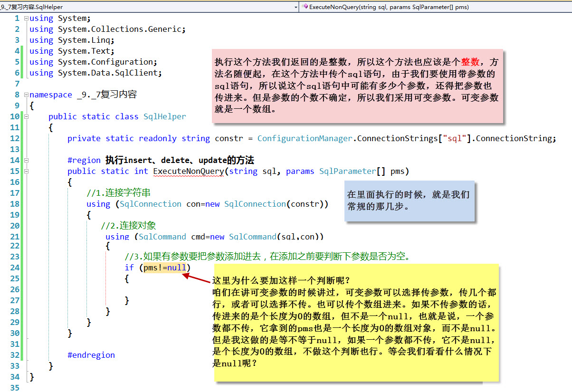Click the '#region' directive on line 14
Screen dimensions: 572x392
pyautogui.click(x=84, y=160)
